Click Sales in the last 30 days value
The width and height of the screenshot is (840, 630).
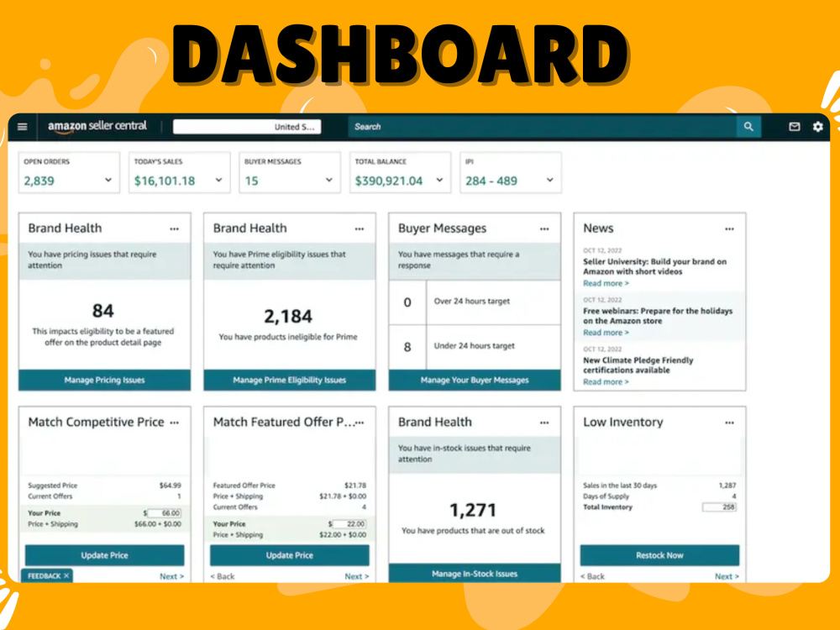click(727, 486)
